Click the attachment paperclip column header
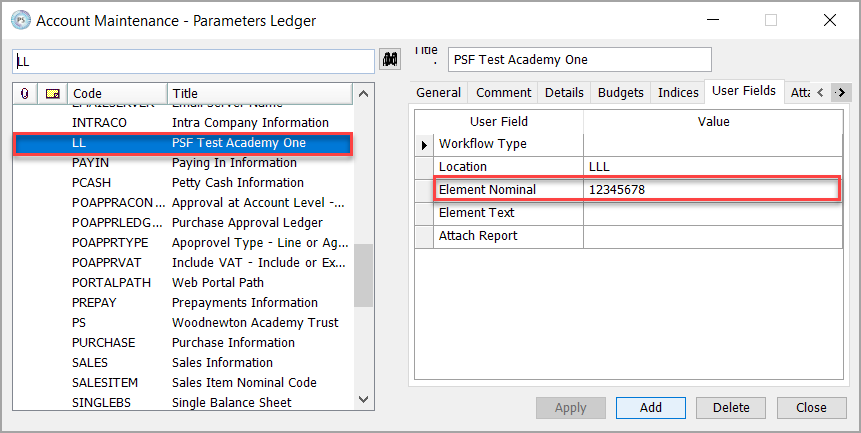This screenshot has height=433, width=861. pyautogui.click(x=25, y=93)
